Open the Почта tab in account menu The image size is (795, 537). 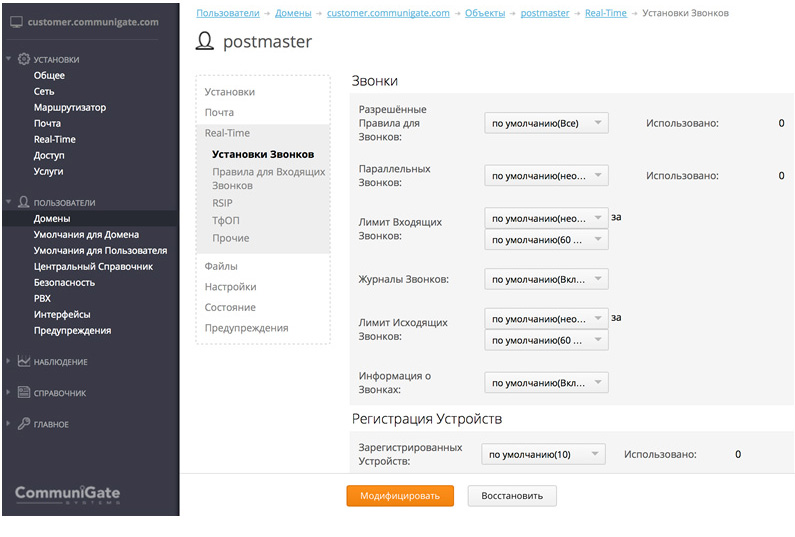pos(219,113)
